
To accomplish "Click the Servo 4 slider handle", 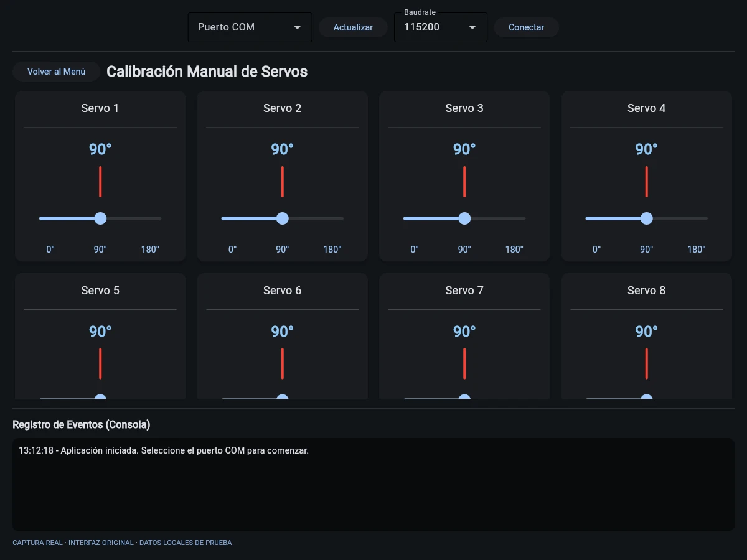I will coord(647,218).
